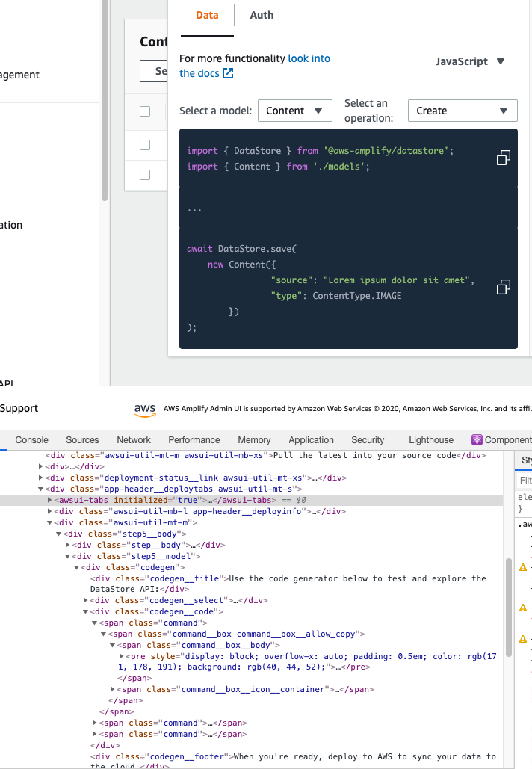Click the first warning triangle in the Styles pane

(x=522, y=566)
